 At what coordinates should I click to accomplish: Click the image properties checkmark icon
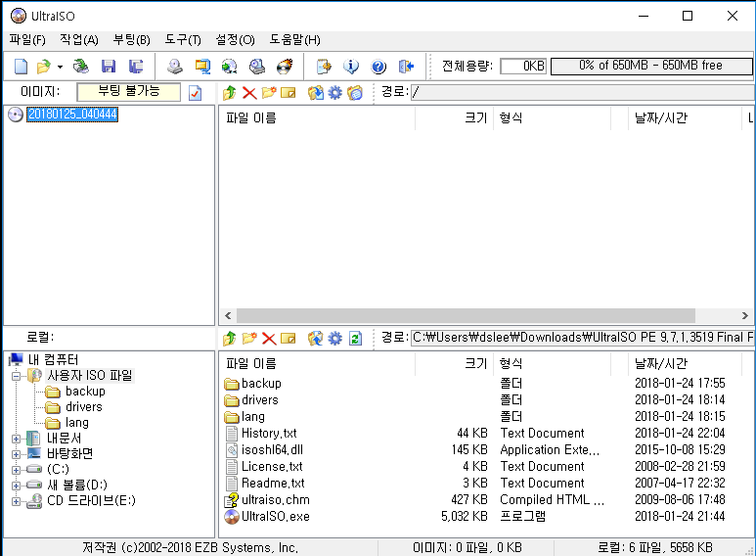196,93
